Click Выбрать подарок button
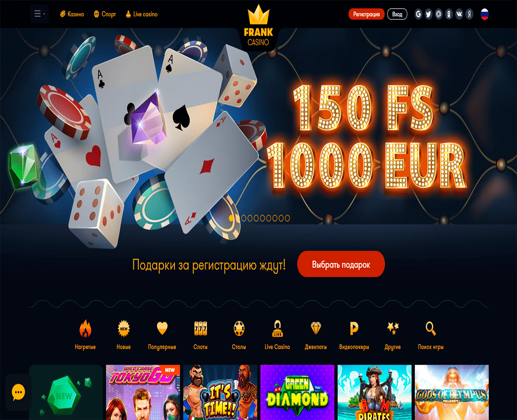Screen dimensions: 517x420 pos(341,264)
